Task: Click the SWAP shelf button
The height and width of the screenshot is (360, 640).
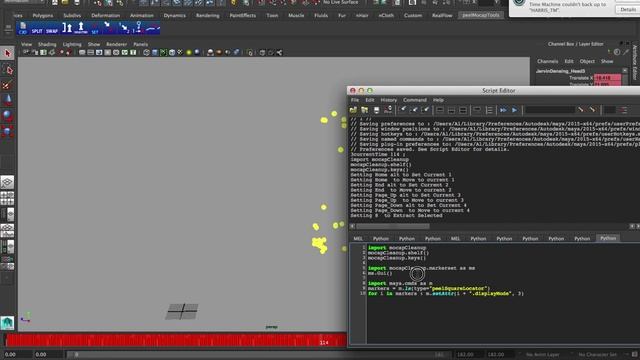Action: [x=52, y=31]
